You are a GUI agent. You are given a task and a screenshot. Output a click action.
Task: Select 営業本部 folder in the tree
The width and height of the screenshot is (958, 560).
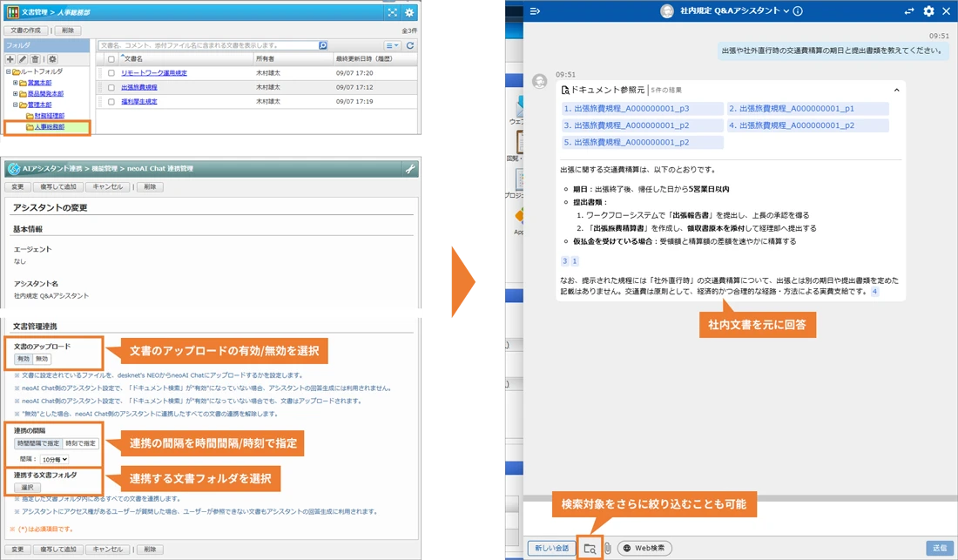pyautogui.click(x=39, y=83)
